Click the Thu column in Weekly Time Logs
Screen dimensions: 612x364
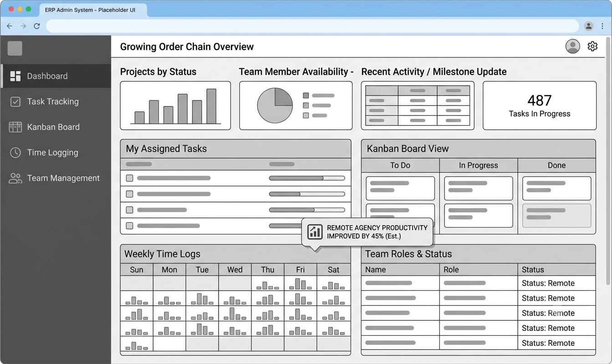(268, 269)
